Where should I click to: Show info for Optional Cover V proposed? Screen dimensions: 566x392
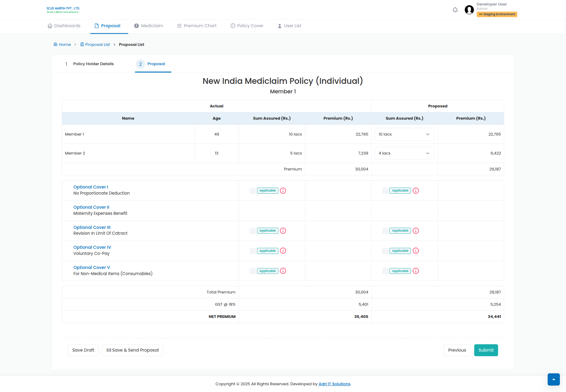point(416,271)
